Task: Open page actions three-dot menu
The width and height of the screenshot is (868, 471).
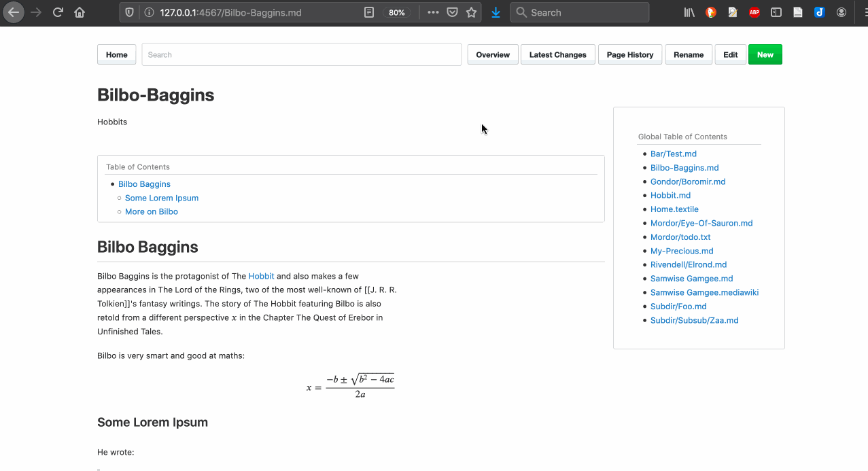Action: (x=433, y=12)
